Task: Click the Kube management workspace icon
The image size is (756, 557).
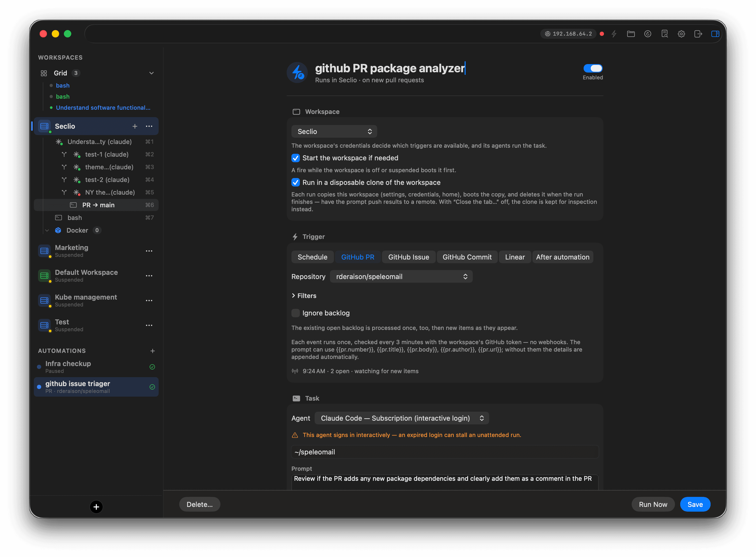Action: tap(44, 301)
